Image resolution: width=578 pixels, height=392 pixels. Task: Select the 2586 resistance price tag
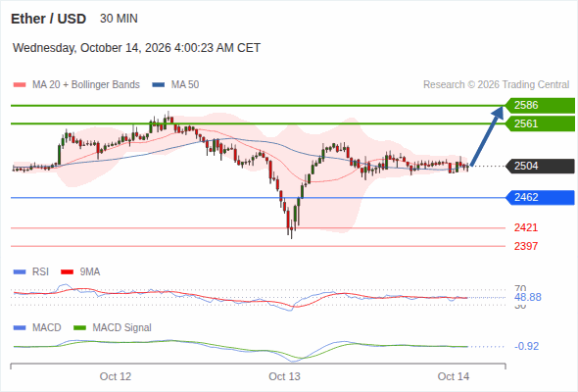(x=540, y=106)
